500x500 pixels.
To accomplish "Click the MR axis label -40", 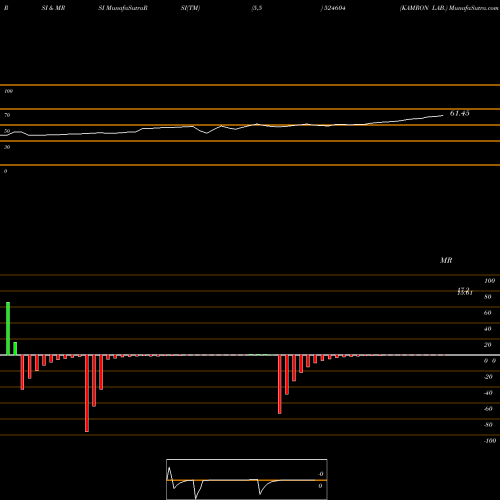I will coord(488,393).
